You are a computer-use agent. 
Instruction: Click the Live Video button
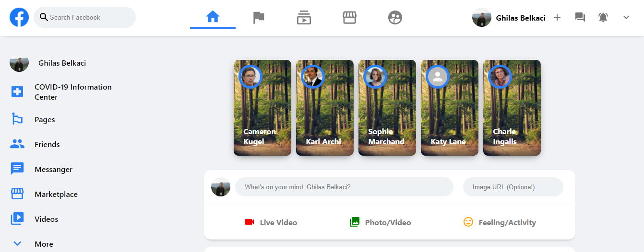(x=271, y=222)
